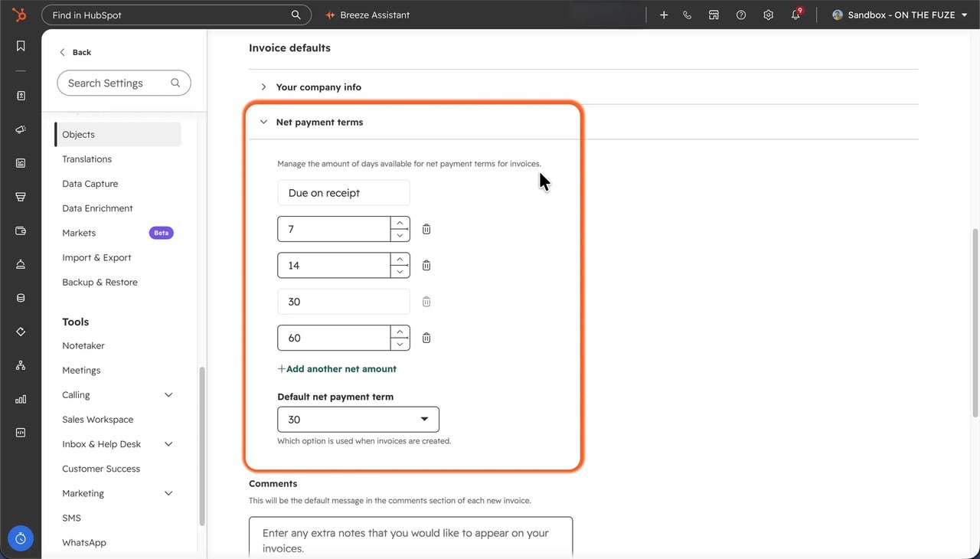980x559 pixels.
Task: Open Customer Success settings
Action: 101,468
